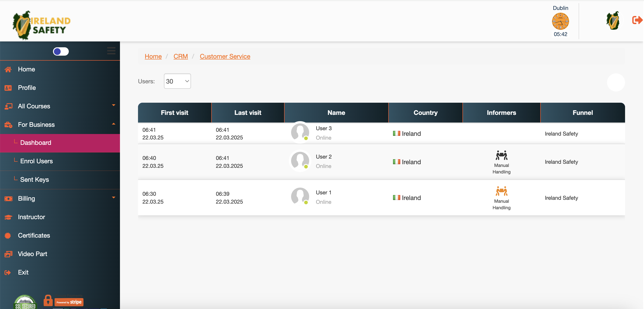Click the First visit column header
The width and height of the screenshot is (644, 309).
175,113
